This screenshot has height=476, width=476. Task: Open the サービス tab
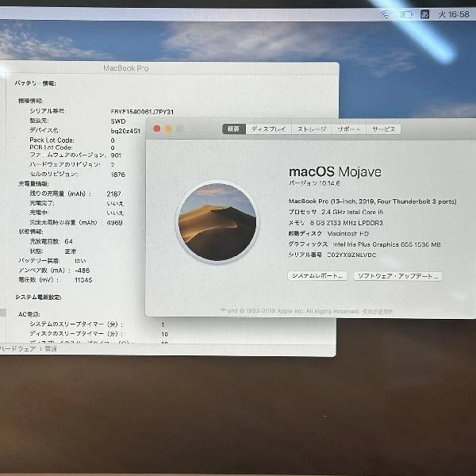pos(383,129)
